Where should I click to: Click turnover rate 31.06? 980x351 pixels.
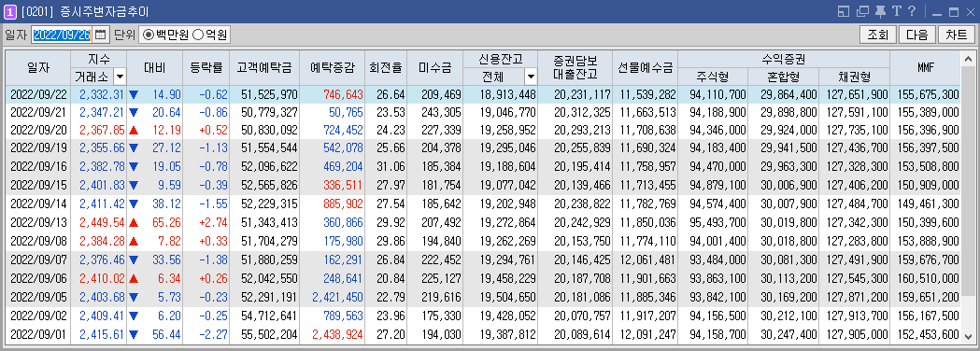[x=391, y=167]
